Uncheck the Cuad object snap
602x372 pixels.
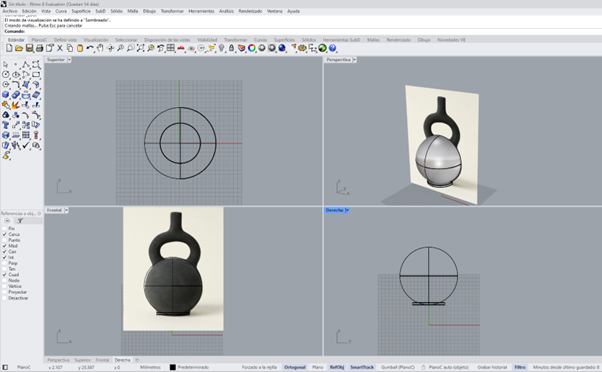5,274
